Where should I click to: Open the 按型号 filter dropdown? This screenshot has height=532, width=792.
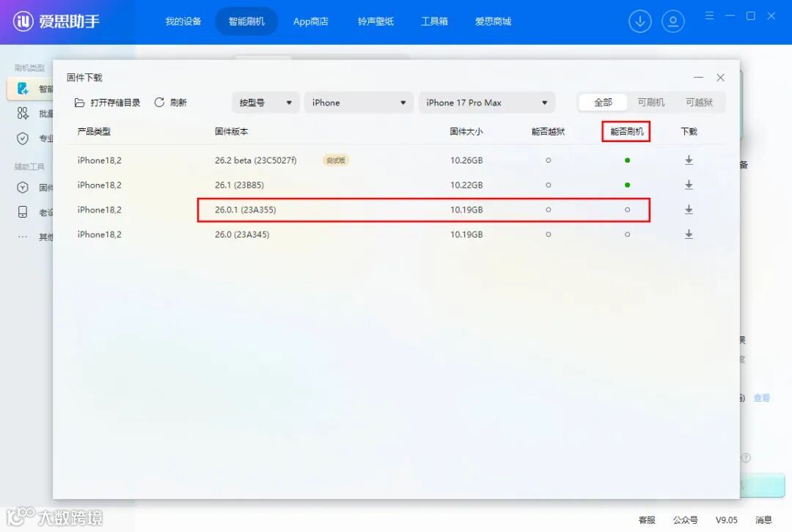(x=265, y=103)
